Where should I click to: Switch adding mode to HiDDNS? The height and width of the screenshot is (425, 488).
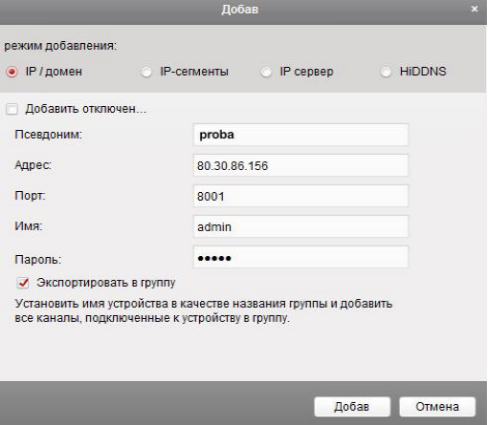(x=386, y=72)
